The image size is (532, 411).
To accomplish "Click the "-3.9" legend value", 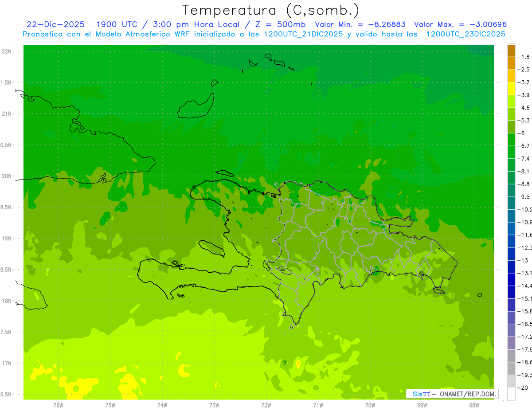I will (x=524, y=95).
